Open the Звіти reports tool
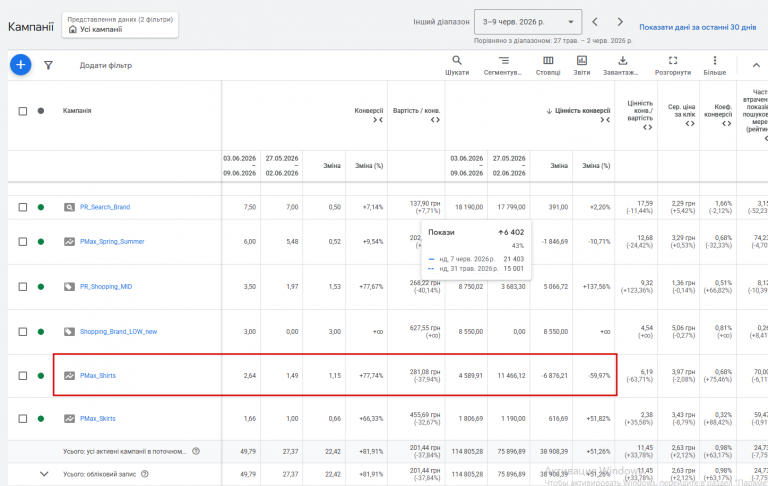 point(581,65)
